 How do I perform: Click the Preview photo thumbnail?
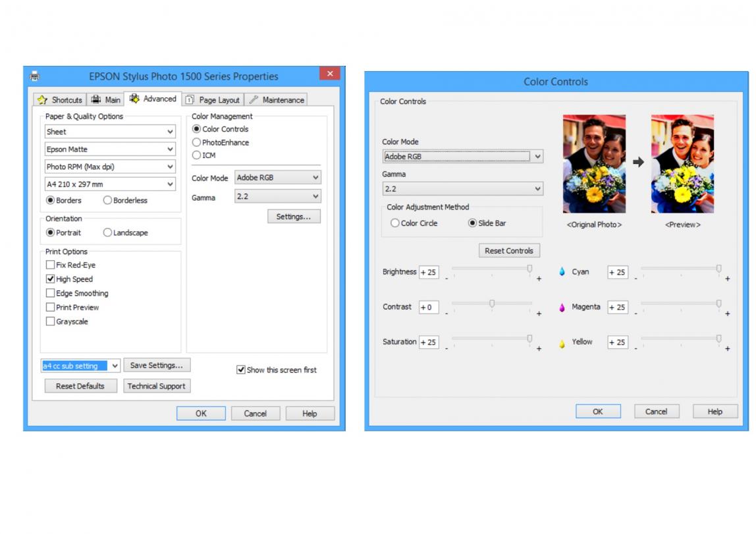click(682, 164)
